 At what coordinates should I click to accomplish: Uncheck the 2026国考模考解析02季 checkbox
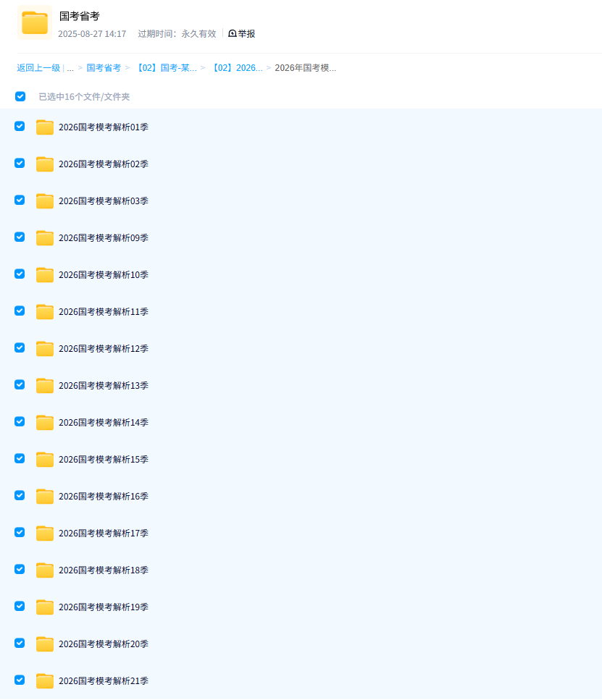(x=20, y=163)
